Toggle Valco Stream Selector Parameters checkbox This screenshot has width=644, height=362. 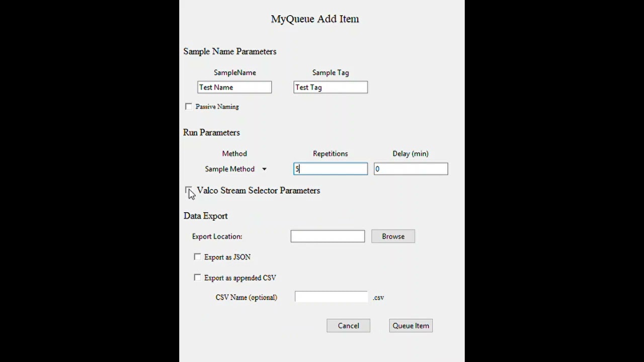coord(189,191)
